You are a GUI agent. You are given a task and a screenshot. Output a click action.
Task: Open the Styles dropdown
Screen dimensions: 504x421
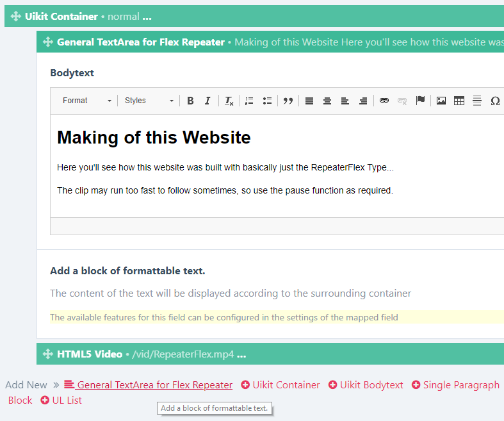coord(149,101)
